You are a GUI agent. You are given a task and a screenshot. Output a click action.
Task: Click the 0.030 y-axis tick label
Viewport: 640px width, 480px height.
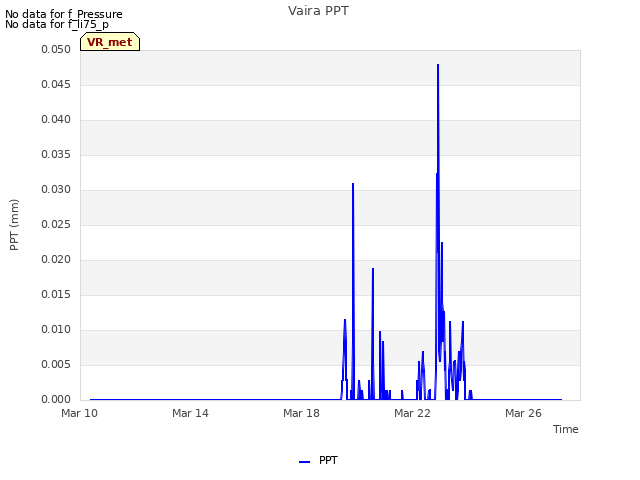pyautogui.click(x=56, y=190)
